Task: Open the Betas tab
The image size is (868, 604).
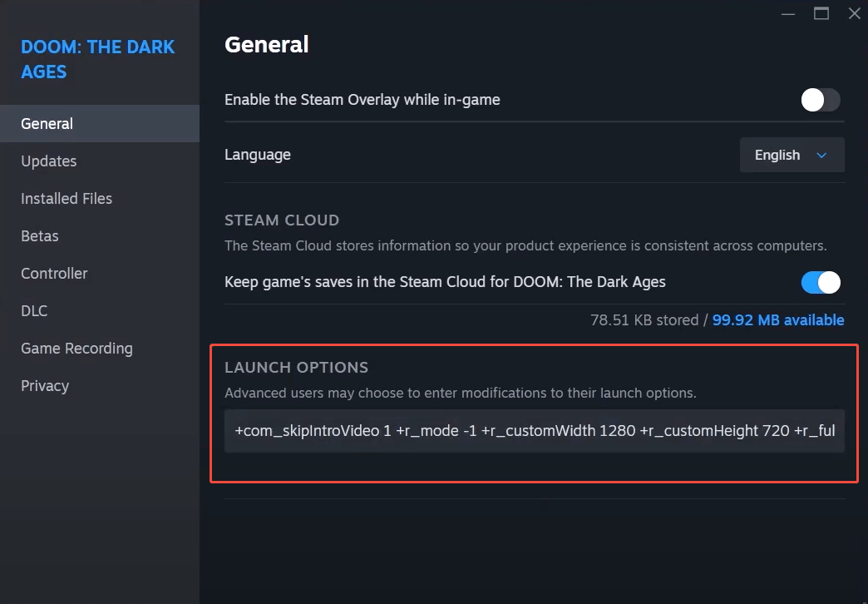Action: (x=40, y=236)
